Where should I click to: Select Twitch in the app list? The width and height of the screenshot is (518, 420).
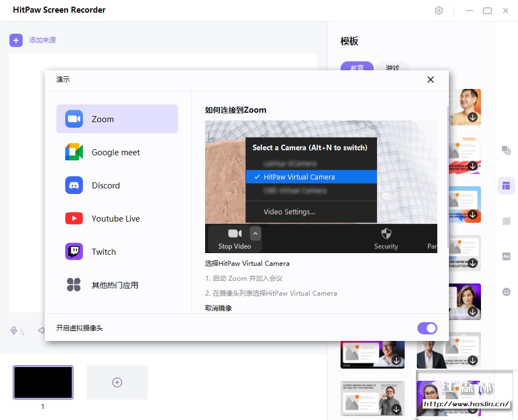[x=117, y=251]
